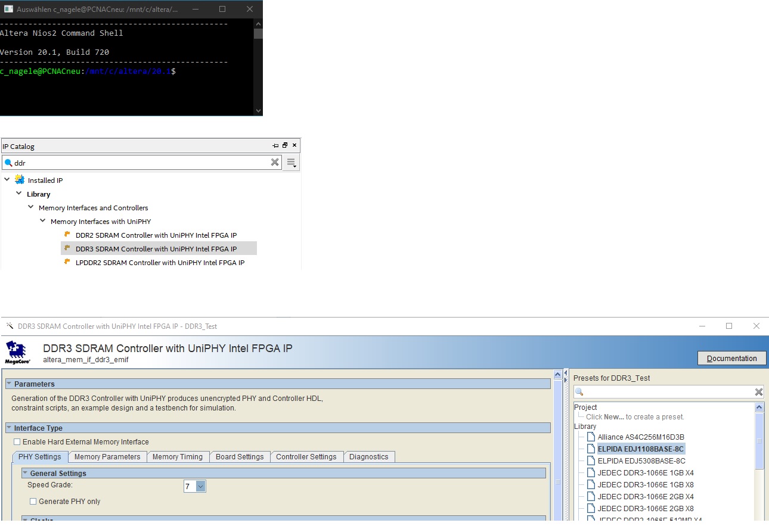Click the JEDEC DDR3-1066E 1GB X4 file icon
Viewport: 769px width, 532px height.
point(591,473)
